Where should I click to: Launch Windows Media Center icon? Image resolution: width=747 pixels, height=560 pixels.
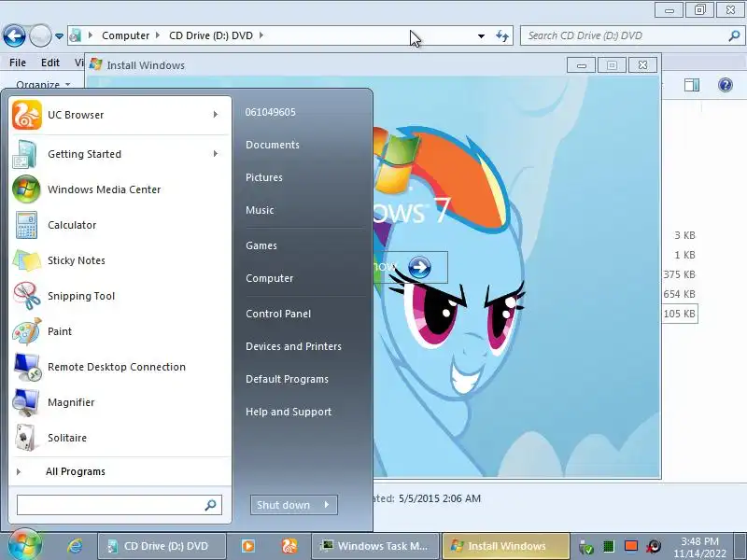[26, 189]
